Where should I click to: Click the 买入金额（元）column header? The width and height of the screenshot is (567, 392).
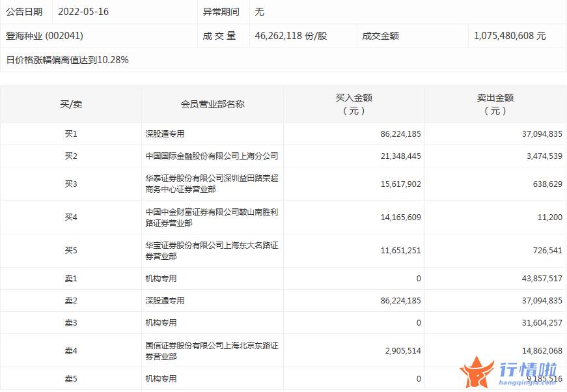tap(353, 104)
